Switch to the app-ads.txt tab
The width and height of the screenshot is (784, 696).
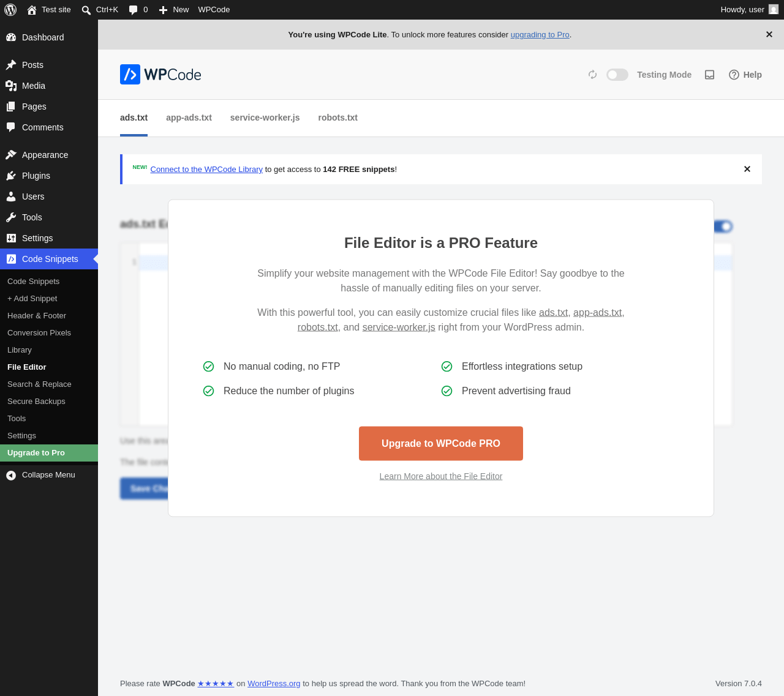[x=189, y=118]
